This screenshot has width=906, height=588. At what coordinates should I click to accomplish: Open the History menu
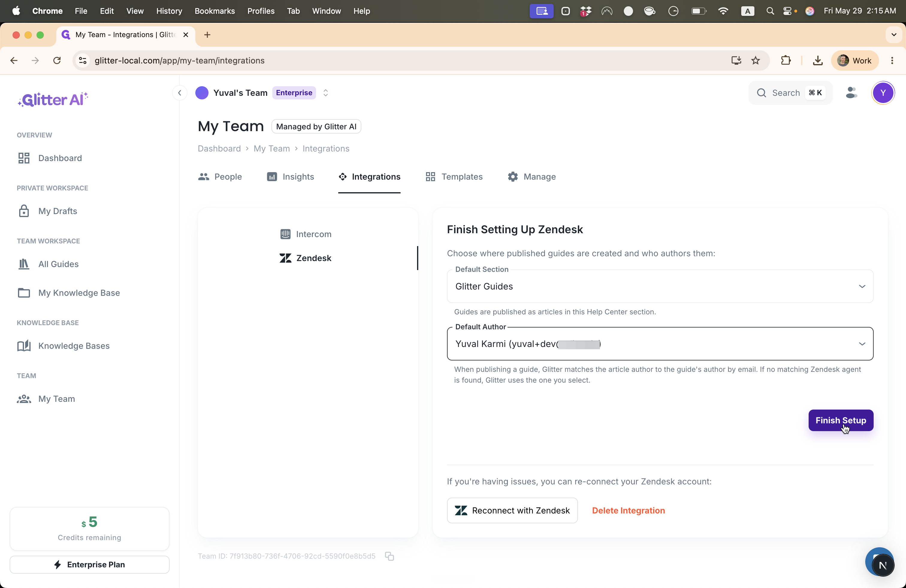click(169, 11)
